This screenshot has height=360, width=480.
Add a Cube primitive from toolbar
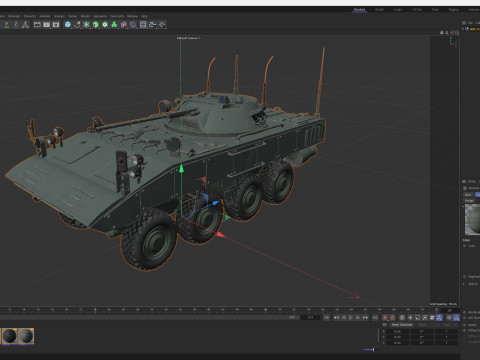68,25
